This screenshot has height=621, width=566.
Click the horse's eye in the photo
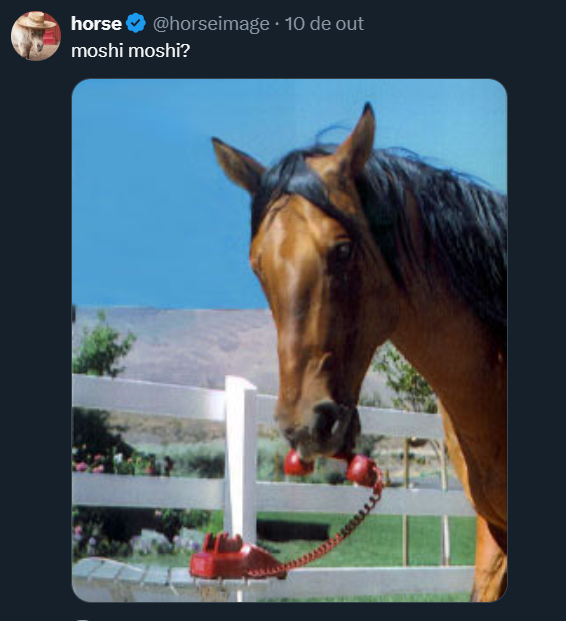pos(343,250)
